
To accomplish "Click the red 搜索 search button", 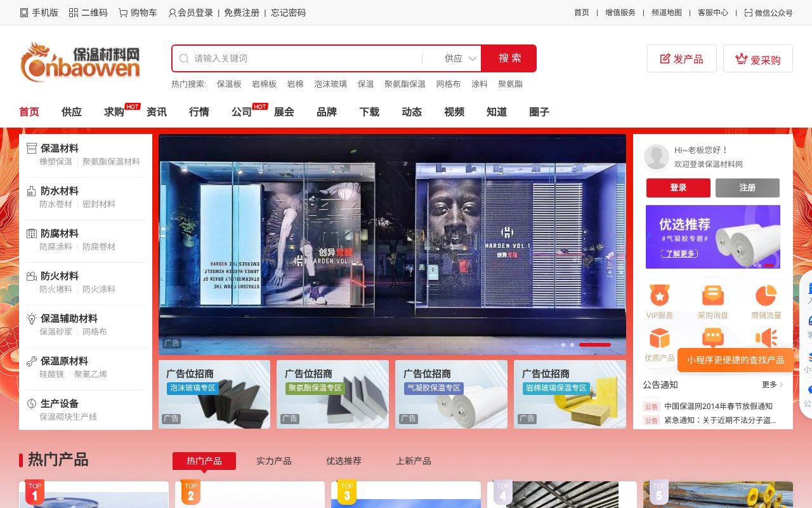I will click(x=509, y=58).
